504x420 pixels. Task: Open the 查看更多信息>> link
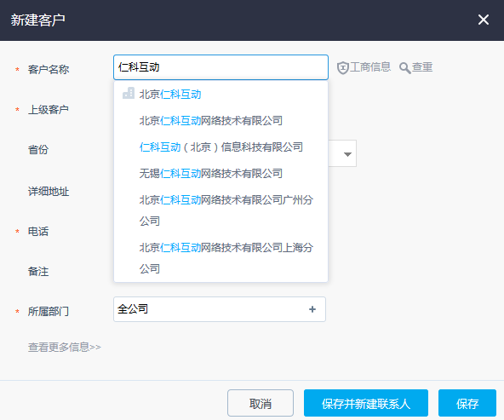65,347
